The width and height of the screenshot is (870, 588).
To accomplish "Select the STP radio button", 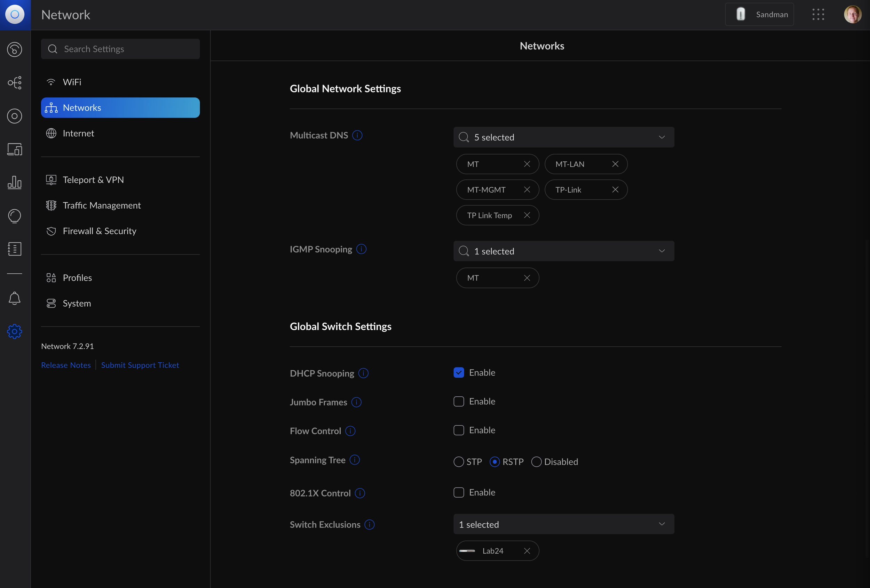I will pos(459,461).
